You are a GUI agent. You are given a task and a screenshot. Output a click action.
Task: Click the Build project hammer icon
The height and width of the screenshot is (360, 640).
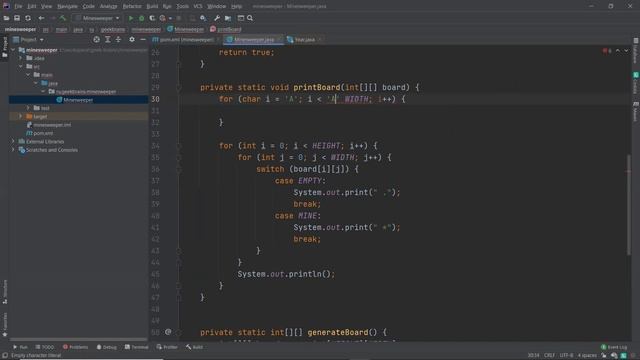click(x=62, y=18)
